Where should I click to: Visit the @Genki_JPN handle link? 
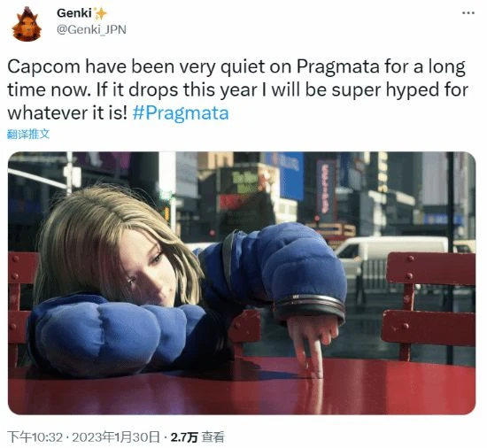click(91, 30)
